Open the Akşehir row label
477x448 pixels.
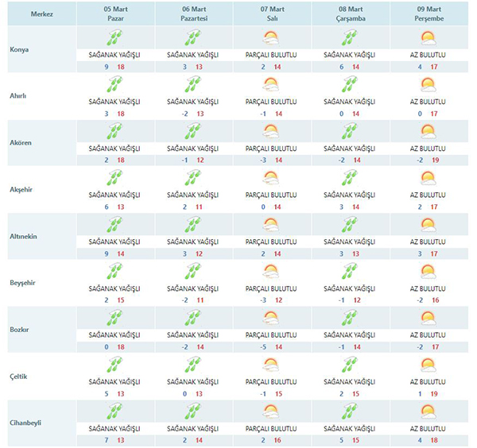[x=21, y=190]
